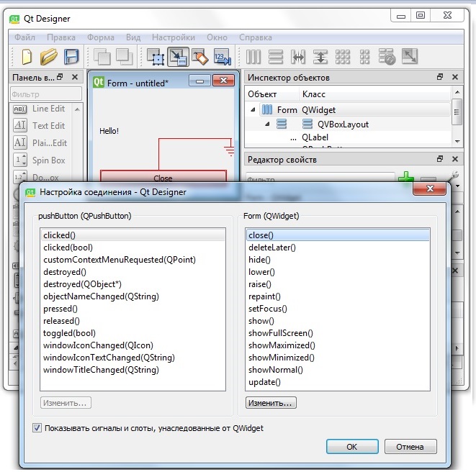Viewport: 476px width, 472px height.
Task: Open the Окно menu
Action: pos(217,37)
